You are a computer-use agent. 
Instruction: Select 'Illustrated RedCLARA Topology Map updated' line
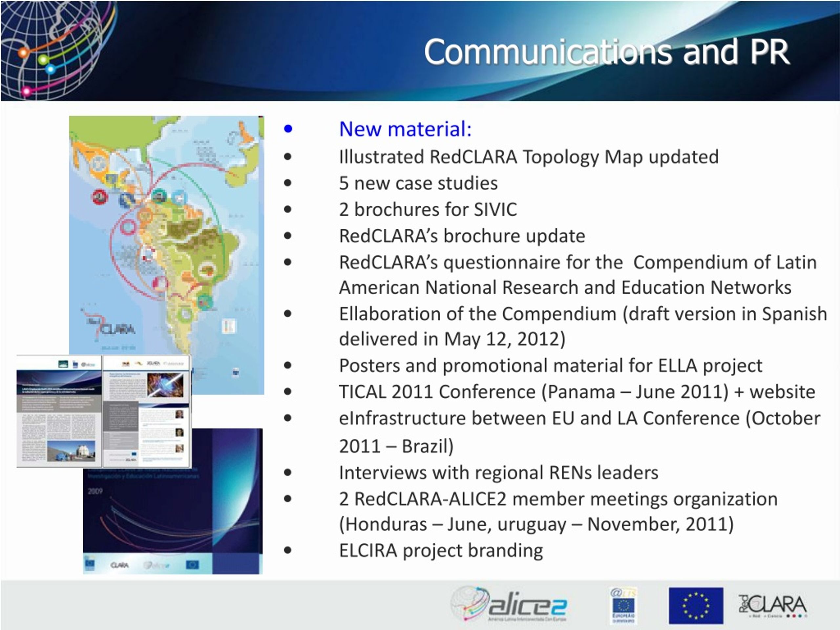[x=529, y=157]
